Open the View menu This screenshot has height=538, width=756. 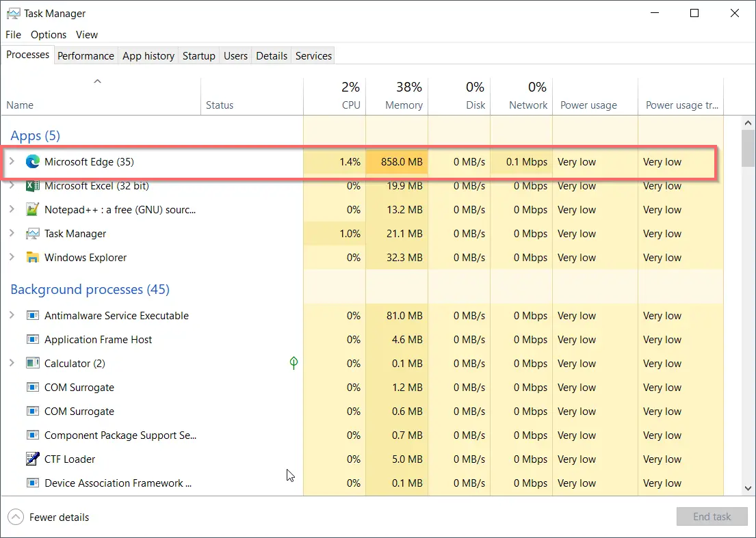(87, 35)
